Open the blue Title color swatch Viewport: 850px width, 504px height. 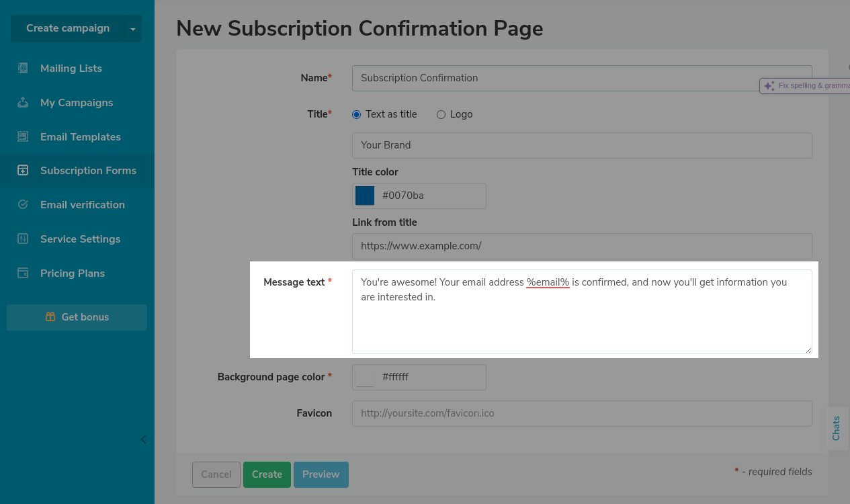point(365,196)
